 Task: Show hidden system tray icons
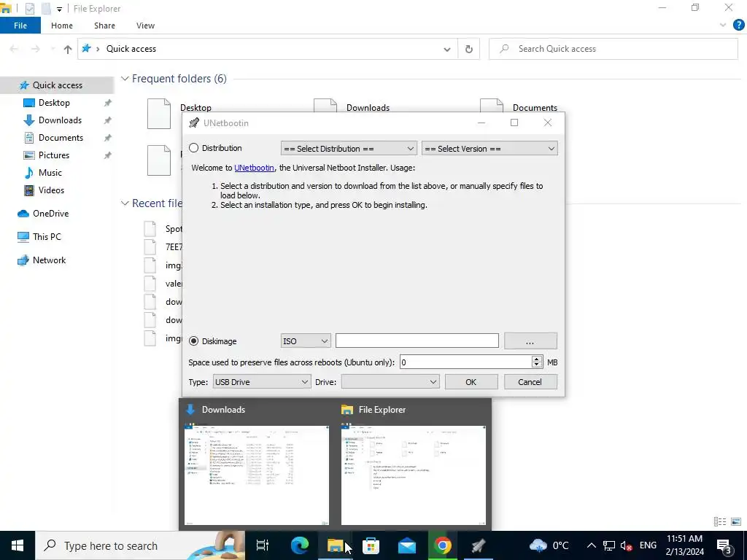(x=591, y=545)
